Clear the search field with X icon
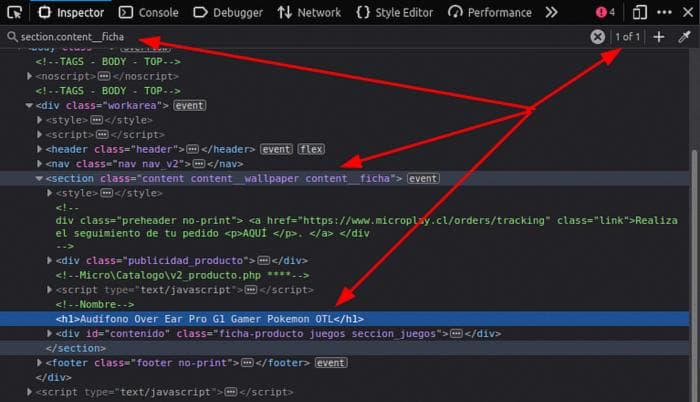This screenshot has height=402, width=700. point(597,37)
